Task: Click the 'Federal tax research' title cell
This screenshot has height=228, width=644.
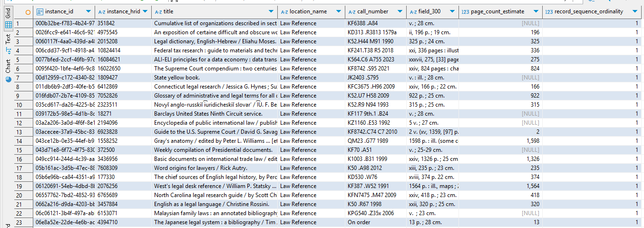Action: [215, 50]
